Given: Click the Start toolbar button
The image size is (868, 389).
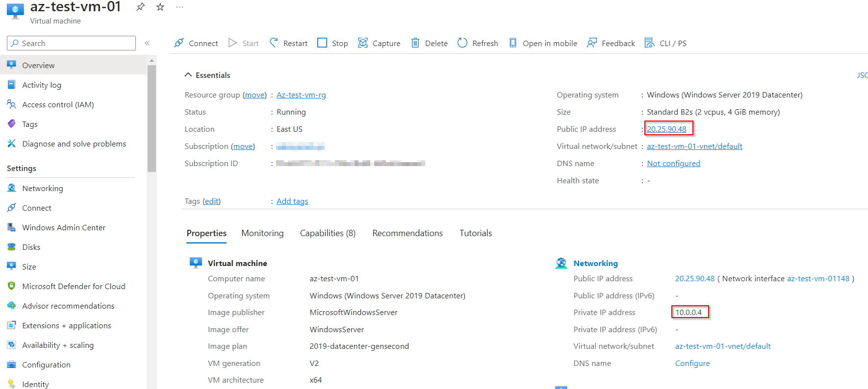Looking at the screenshot, I should [x=244, y=43].
